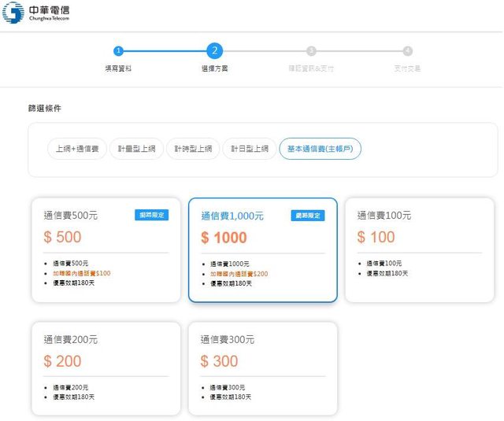Select the 計量型上網 filter
The image size is (504, 421).
pyautogui.click(x=136, y=149)
